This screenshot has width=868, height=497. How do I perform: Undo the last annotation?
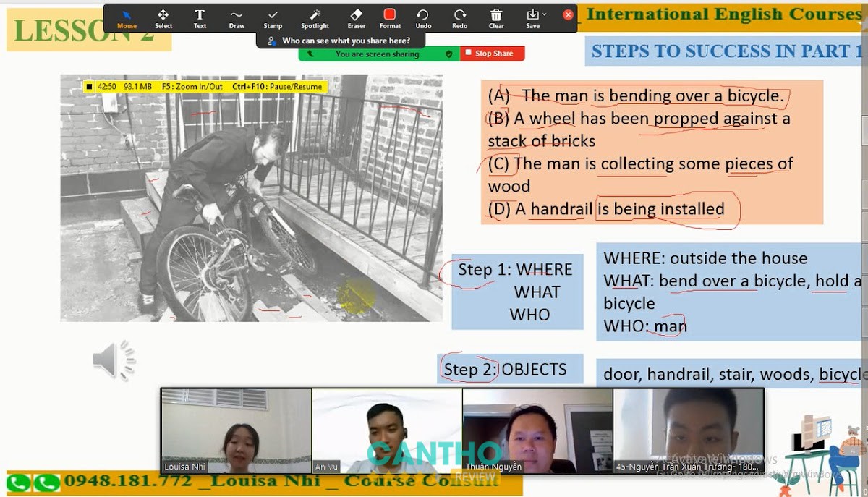[423, 19]
